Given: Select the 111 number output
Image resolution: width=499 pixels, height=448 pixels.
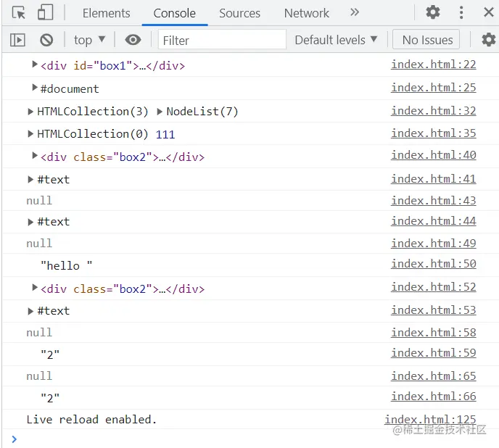Looking at the screenshot, I should (x=165, y=134).
